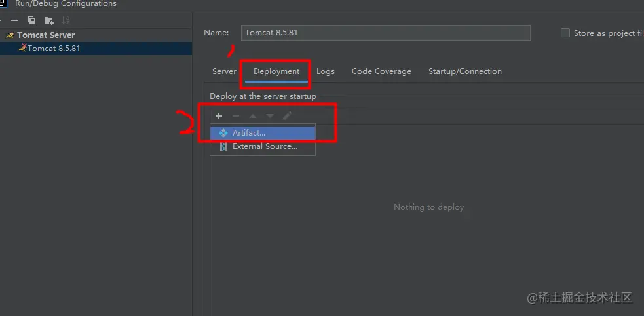
Task: Add a deployment with the plus icon
Action: coord(219,116)
